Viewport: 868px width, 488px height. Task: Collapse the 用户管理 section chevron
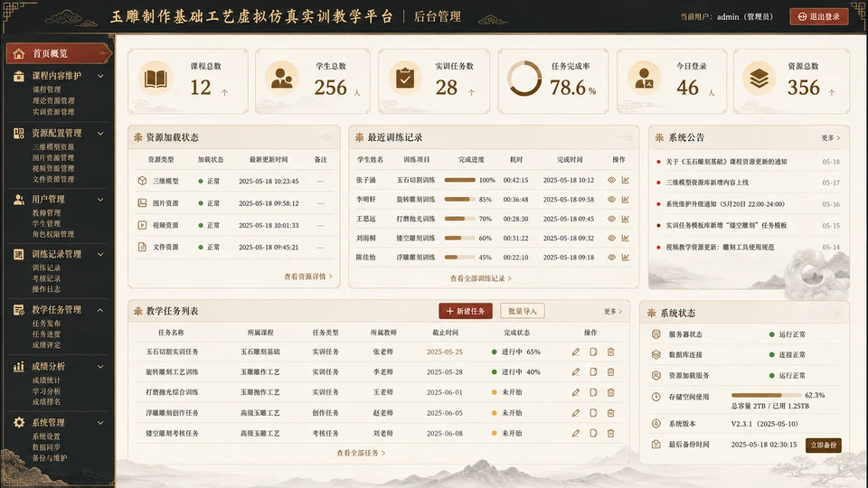tap(100, 199)
